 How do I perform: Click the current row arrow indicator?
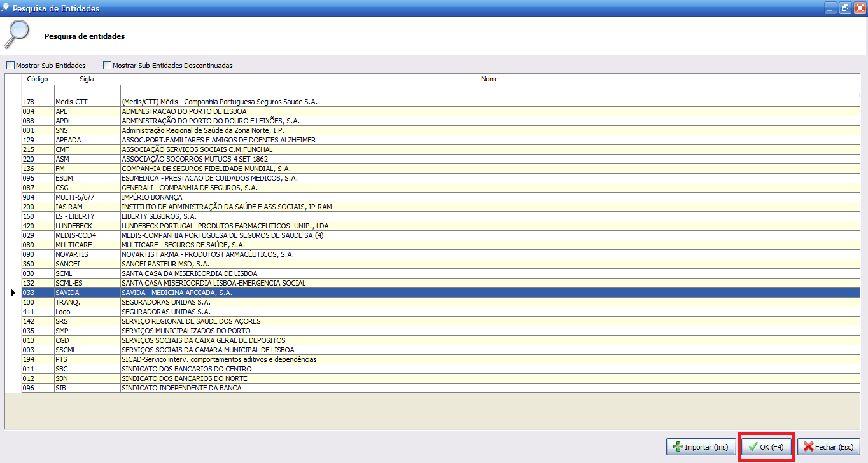(x=13, y=293)
